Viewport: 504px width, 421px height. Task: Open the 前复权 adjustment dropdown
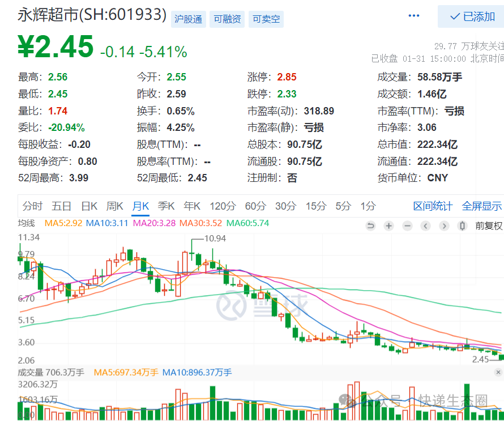[489, 226]
